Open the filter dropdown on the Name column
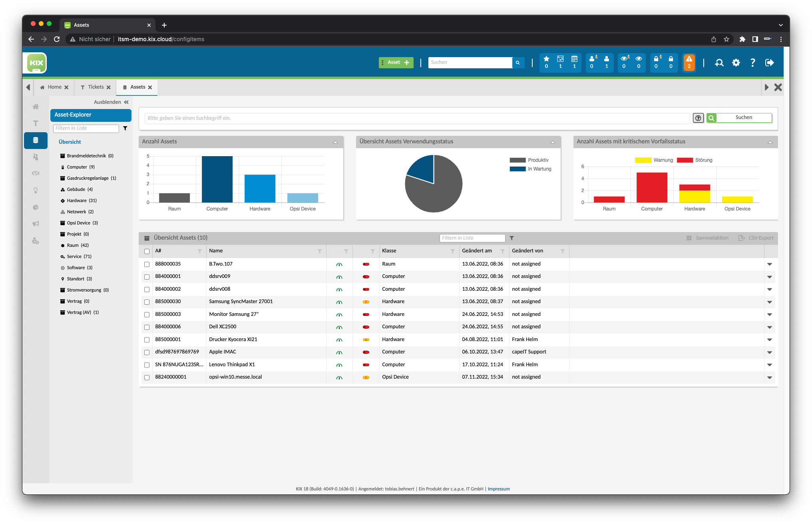This screenshot has width=812, height=524. pyautogui.click(x=319, y=251)
